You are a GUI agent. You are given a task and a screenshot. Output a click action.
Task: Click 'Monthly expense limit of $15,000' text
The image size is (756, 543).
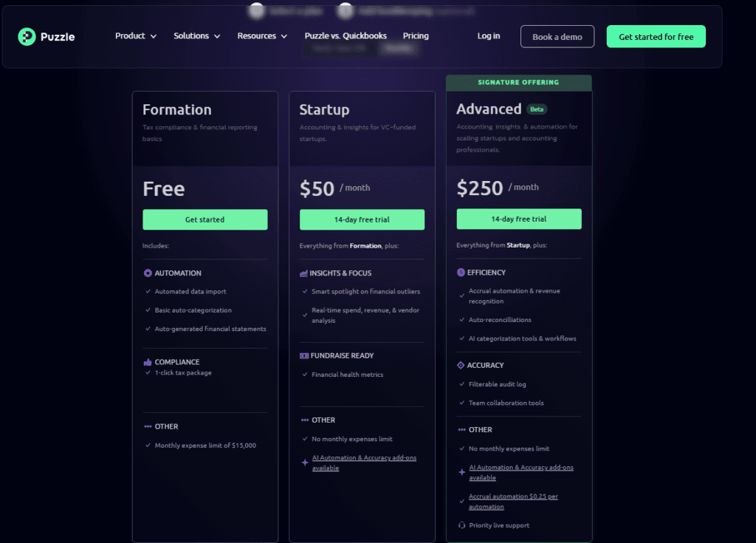[x=205, y=445]
